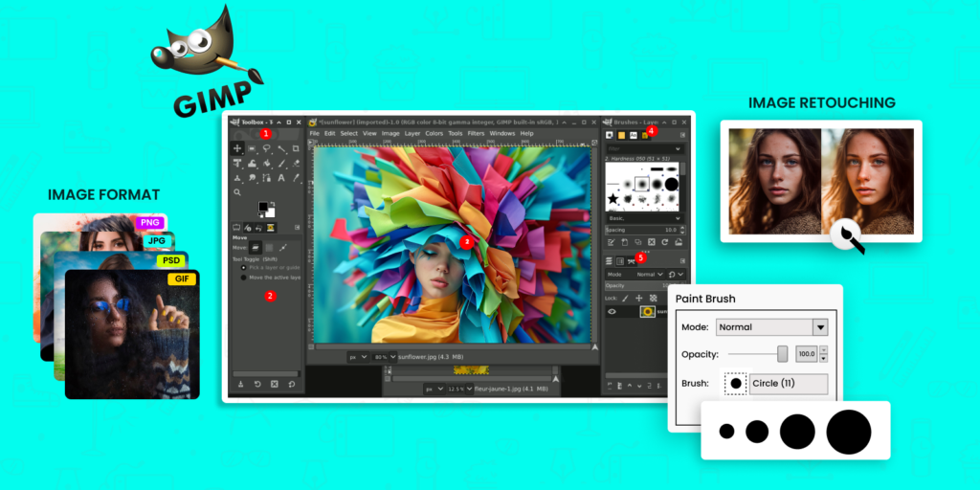The image size is (980, 490).
Task: Select the Move tool in the Toolbox
Action: coord(237,148)
